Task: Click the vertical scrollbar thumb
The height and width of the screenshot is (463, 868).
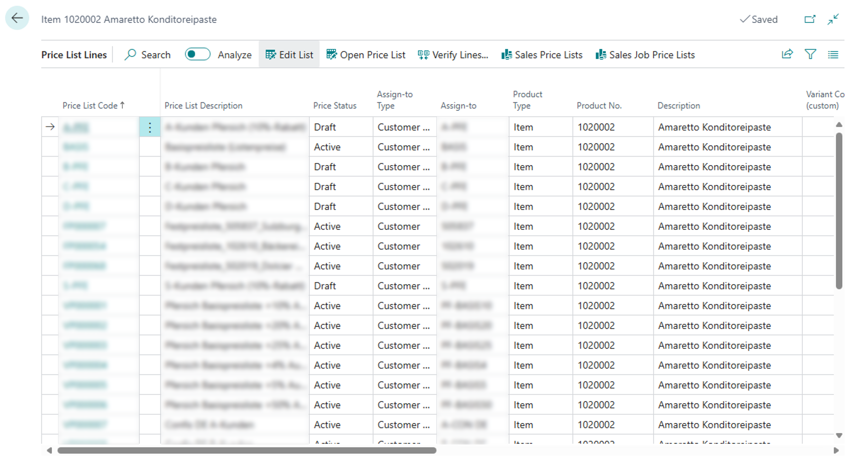Action: 839,211
